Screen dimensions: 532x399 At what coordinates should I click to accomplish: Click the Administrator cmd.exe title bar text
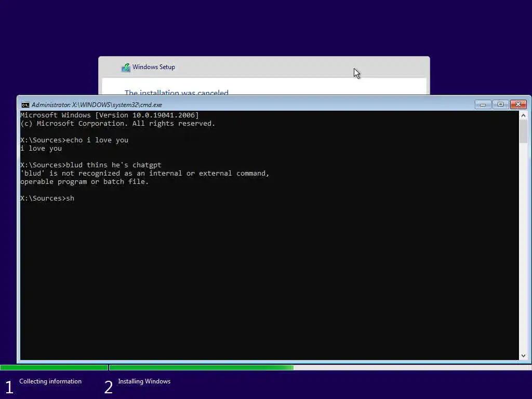point(97,105)
